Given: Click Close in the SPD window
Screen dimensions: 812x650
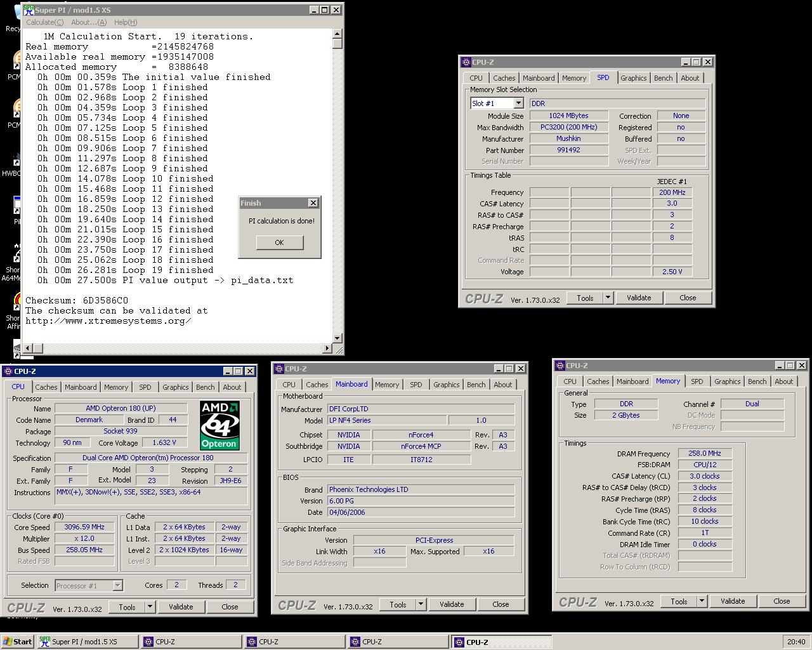Looking at the screenshot, I should pos(688,298).
